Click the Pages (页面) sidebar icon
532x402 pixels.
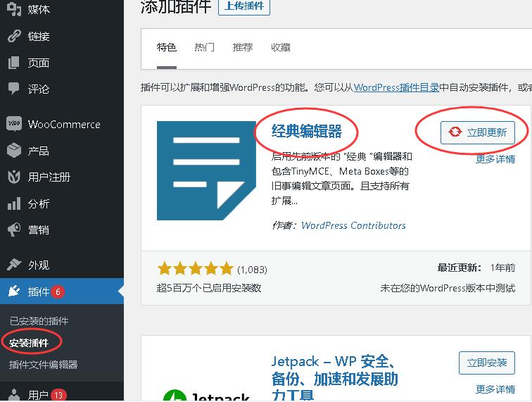[13, 63]
